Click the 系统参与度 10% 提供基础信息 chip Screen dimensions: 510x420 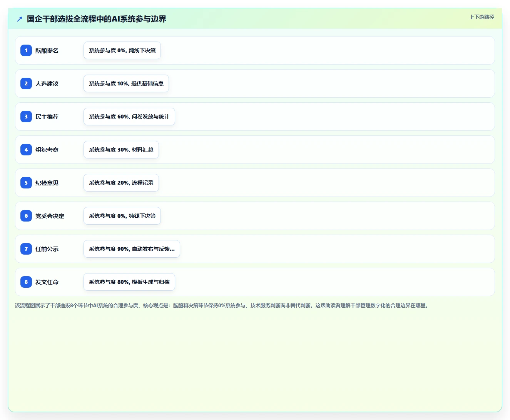126,83
